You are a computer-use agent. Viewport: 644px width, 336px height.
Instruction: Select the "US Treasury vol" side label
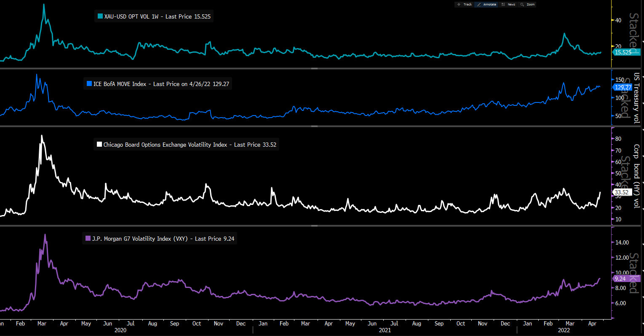[636, 98]
